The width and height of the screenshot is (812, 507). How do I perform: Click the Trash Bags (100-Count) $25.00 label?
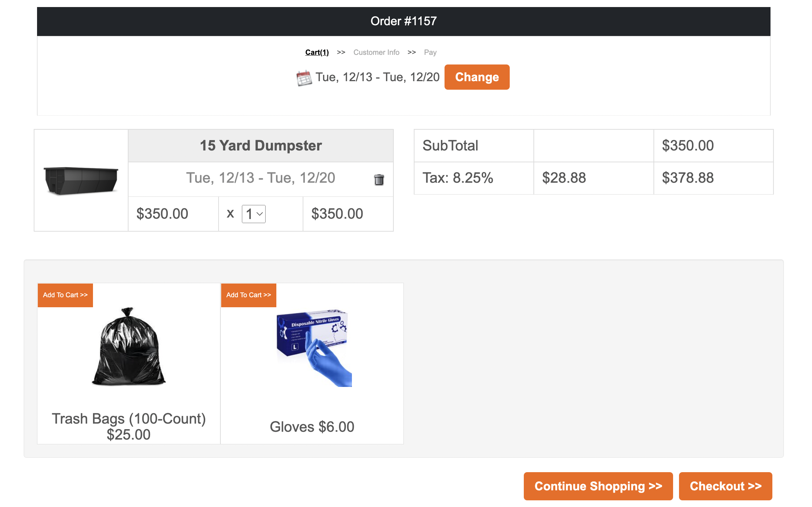point(129,427)
